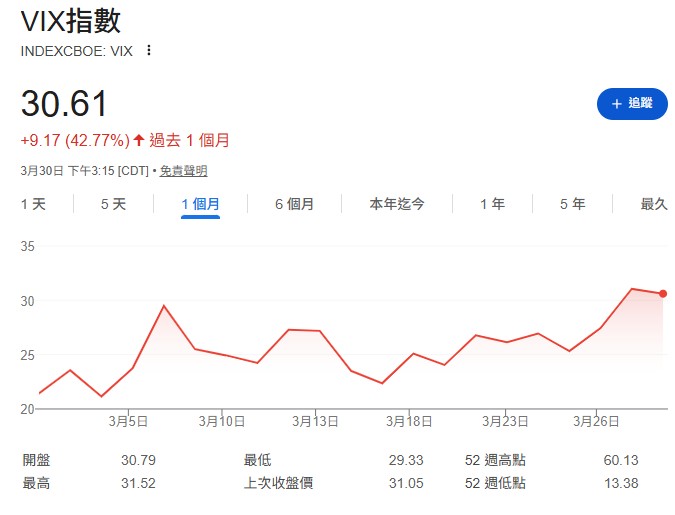
Task: Open the 免責聲明 disclaimer link
Action: [x=182, y=171]
